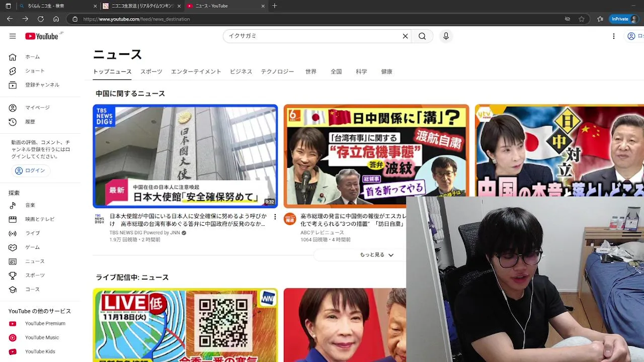Open the favorites list icon
The image size is (644, 362).
click(x=600, y=19)
